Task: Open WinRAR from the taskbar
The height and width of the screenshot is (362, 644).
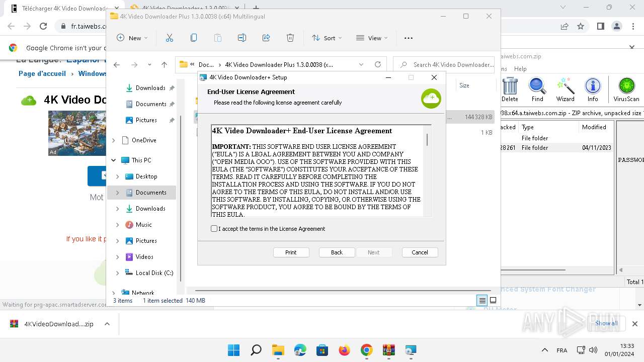Action: (388, 350)
